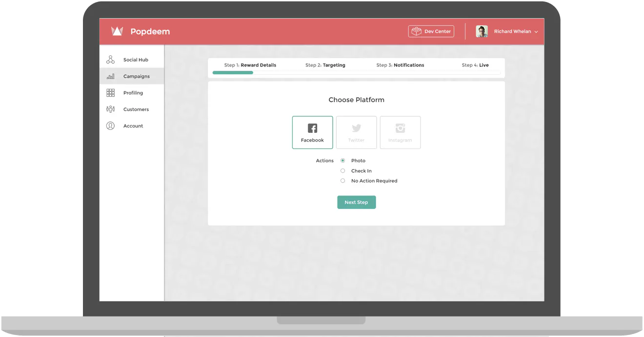Expand the Richard Whelan account dropdown arrow
The width and height of the screenshot is (644, 337).
(536, 32)
